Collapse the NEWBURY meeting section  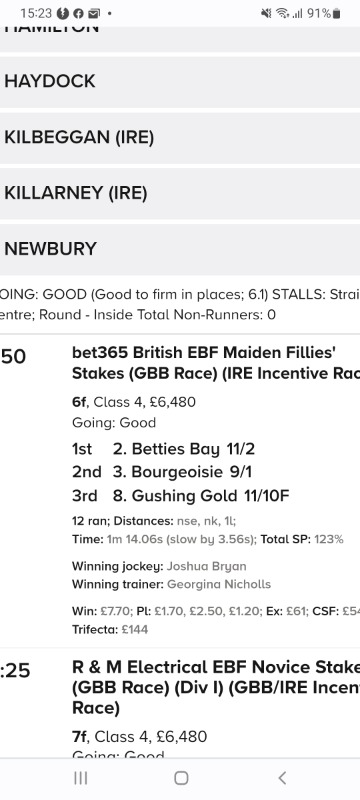180,249
